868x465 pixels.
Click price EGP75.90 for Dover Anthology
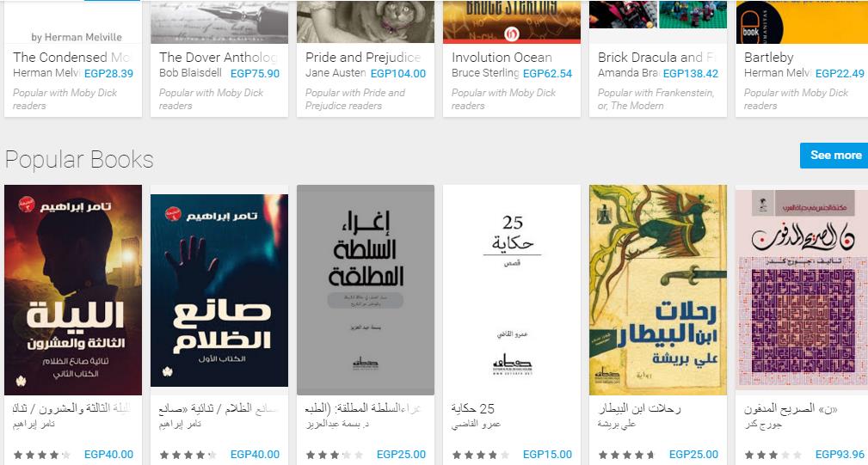coord(255,74)
